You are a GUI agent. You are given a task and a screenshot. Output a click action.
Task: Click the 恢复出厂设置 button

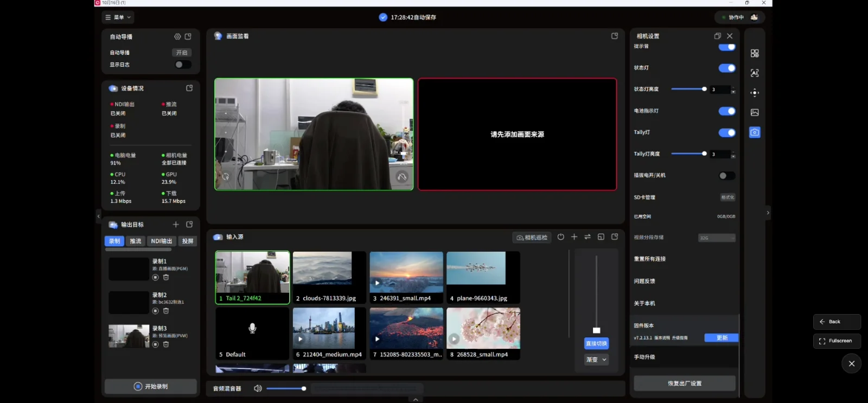(685, 383)
